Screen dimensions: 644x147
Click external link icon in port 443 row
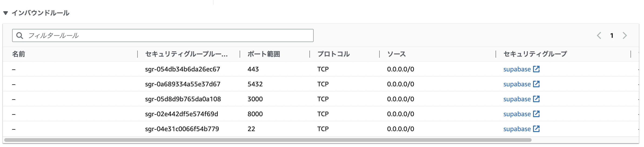coord(536,69)
